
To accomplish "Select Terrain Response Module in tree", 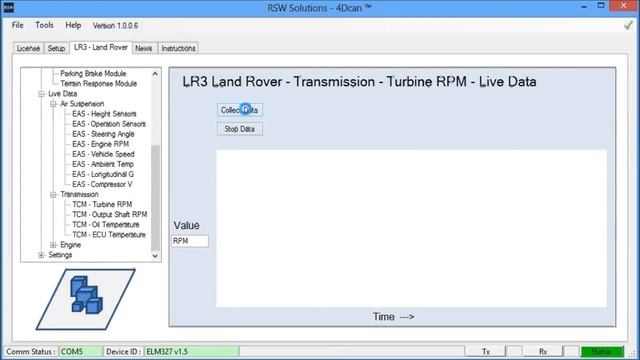I will 98,84.
